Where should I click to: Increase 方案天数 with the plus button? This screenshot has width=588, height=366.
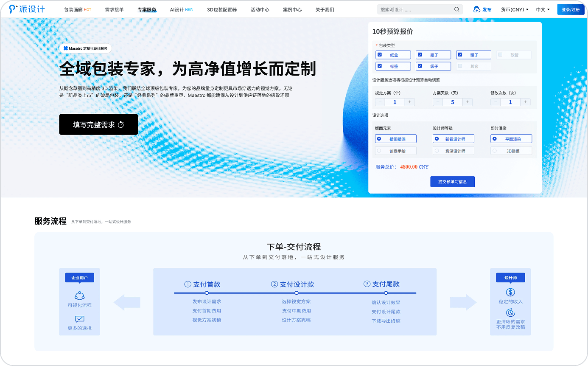[467, 102]
